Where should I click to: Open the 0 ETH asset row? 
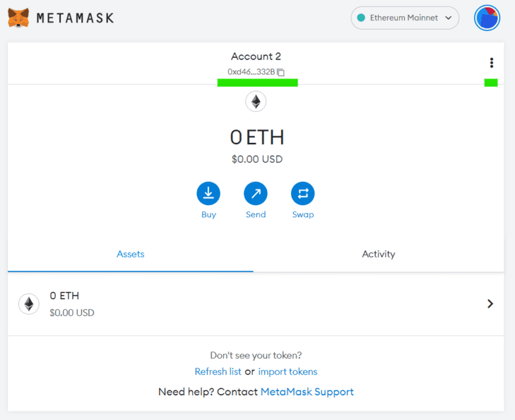coord(256,304)
